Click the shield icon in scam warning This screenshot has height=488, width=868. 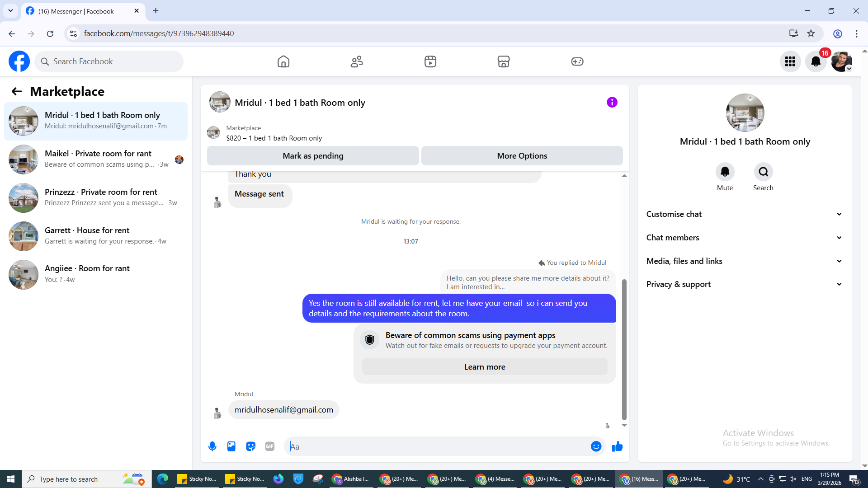pos(370,340)
